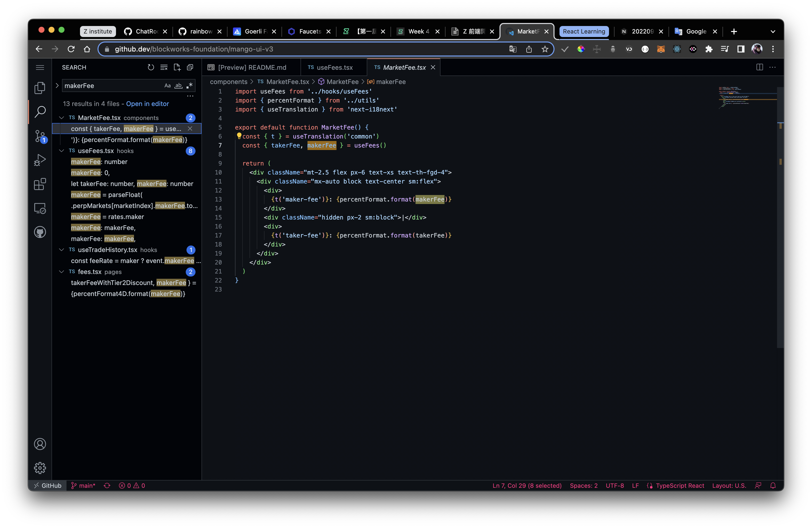The image size is (812, 528).
Task: Toggle Use Regular Expression option
Action: coord(190,85)
